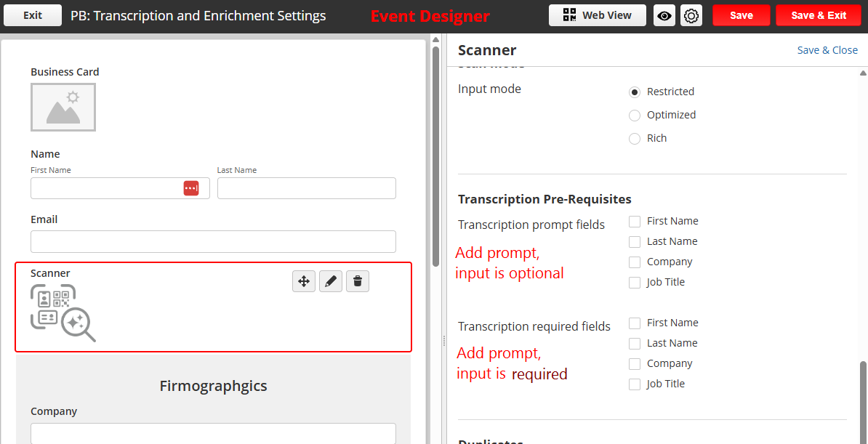Click the red Save button
868x444 pixels.
tap(742, 15)
